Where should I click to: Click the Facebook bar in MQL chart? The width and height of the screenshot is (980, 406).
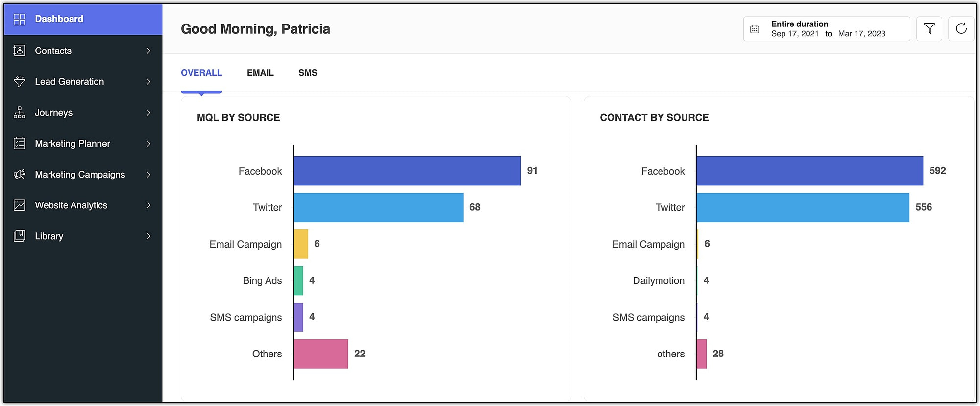(x=407, y=171)
